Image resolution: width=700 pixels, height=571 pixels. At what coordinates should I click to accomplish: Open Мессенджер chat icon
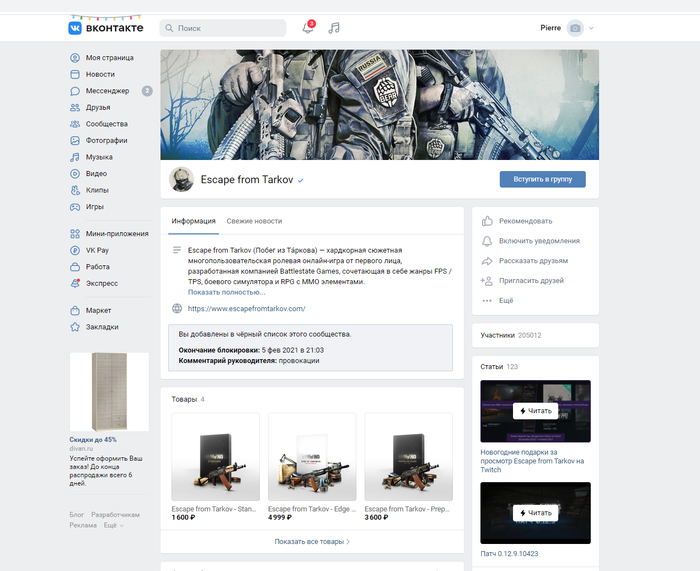click(75, 91)
